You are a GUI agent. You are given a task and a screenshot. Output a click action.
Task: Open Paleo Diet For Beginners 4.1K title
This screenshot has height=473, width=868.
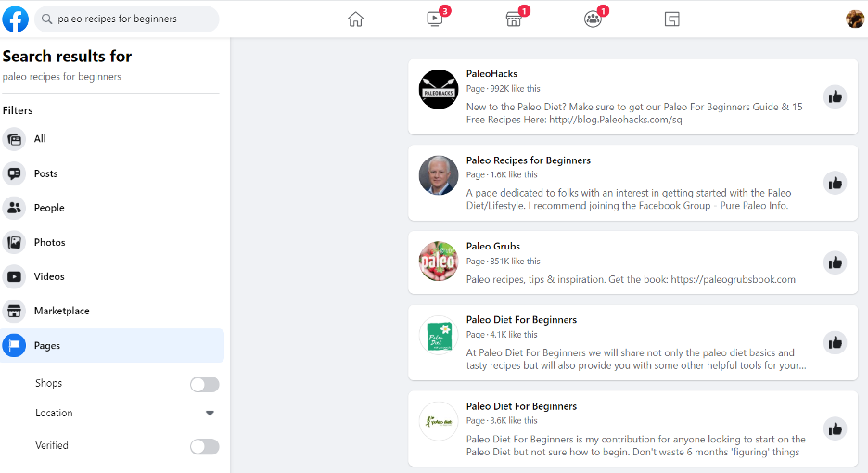click(x=521, y=320)
